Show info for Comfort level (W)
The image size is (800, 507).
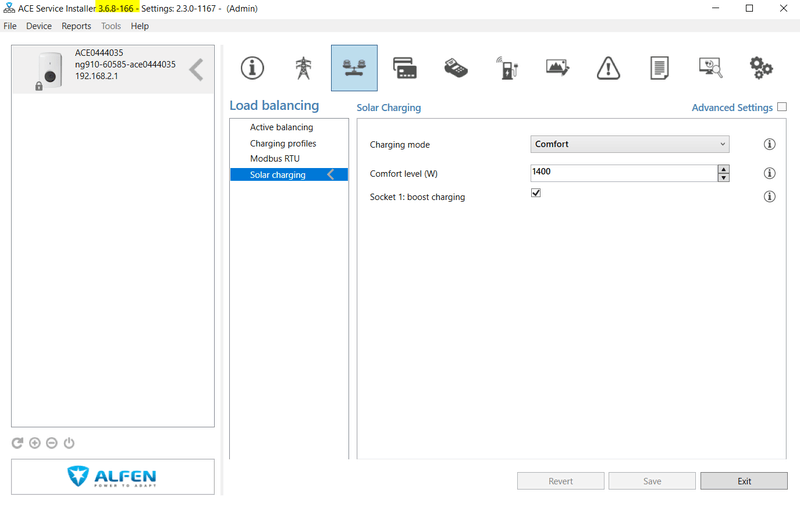tap(769, 173)
